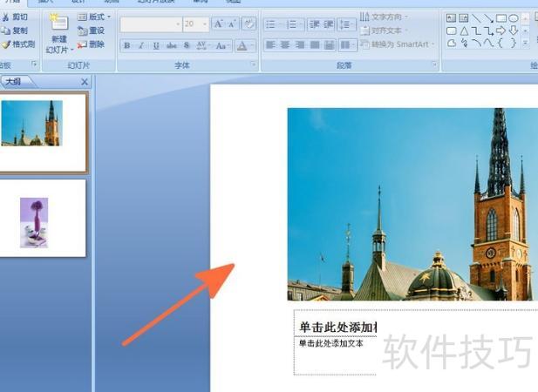Screen dimensions: 538x392
Task: Choose the right arrow shape in gallery
Action: [x=501, y=30]
